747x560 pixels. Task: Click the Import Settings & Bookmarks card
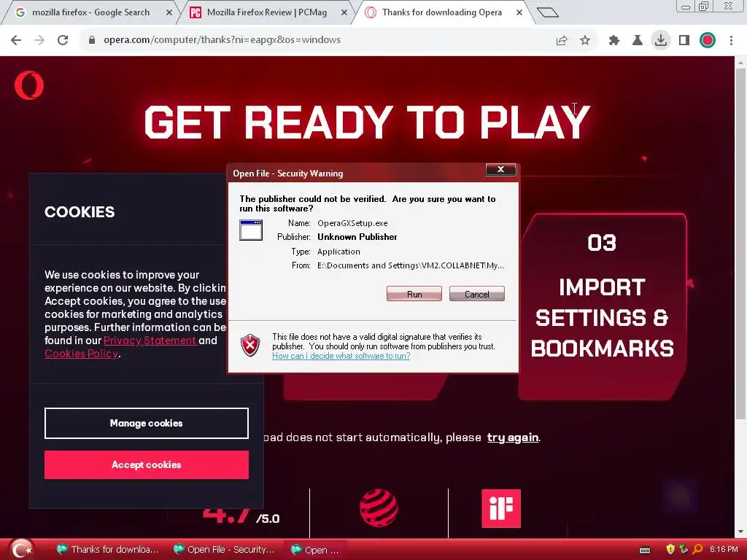tap(602, 307)
